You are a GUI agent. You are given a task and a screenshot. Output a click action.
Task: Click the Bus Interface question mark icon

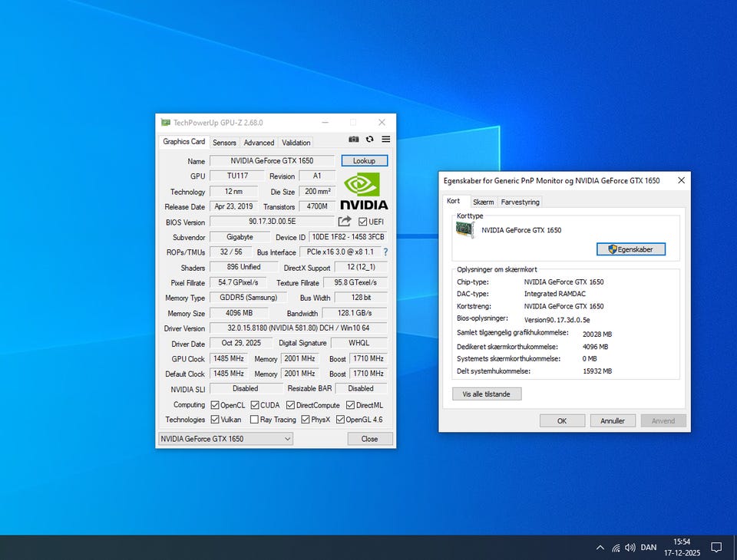385,252
